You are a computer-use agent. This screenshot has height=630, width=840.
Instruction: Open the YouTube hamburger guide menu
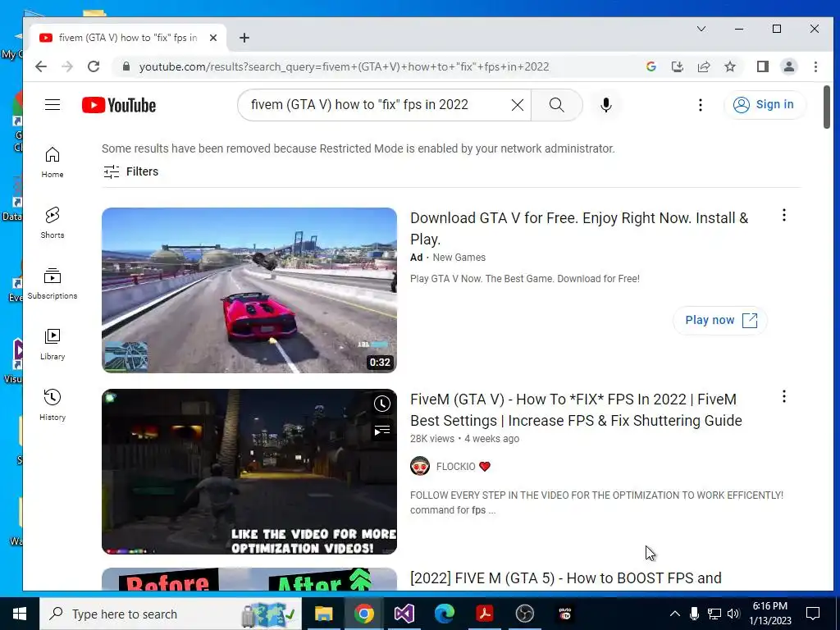[x=52, y=104]
